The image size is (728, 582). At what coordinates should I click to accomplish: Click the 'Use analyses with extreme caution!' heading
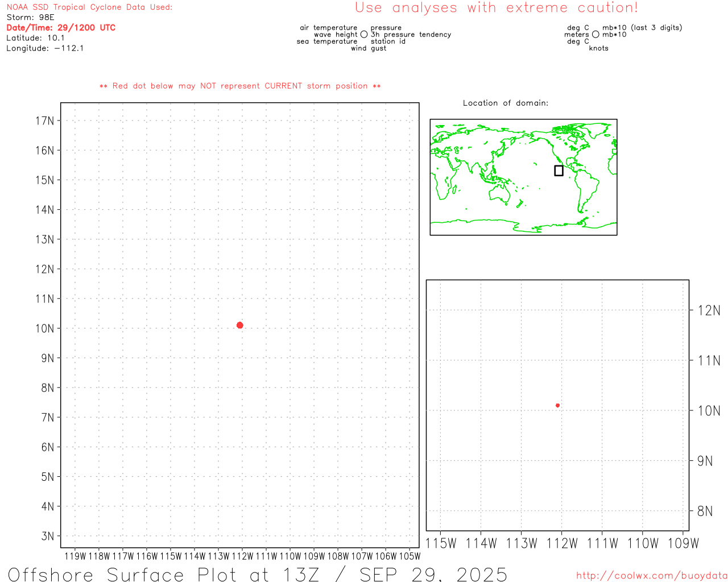coord(496,8)
